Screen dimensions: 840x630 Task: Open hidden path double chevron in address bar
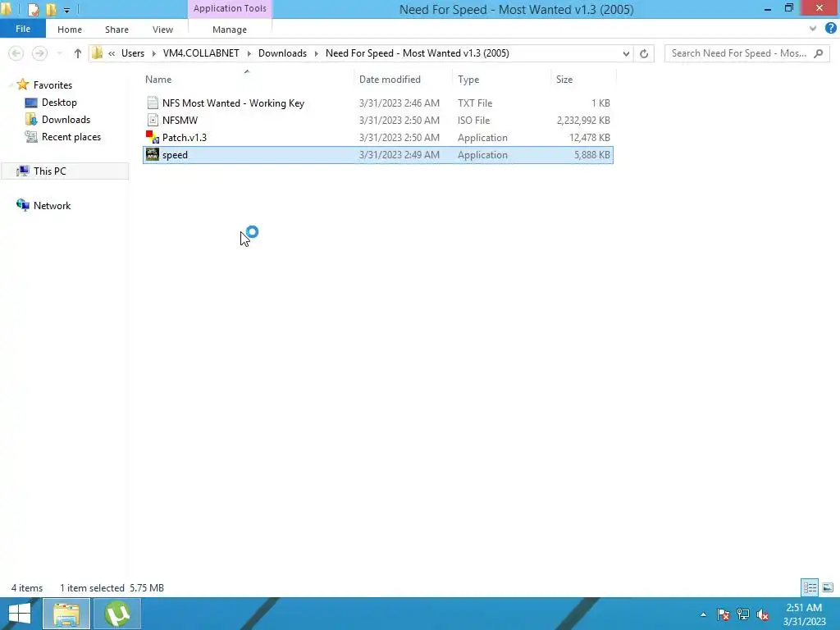click(x=112, y=53)
